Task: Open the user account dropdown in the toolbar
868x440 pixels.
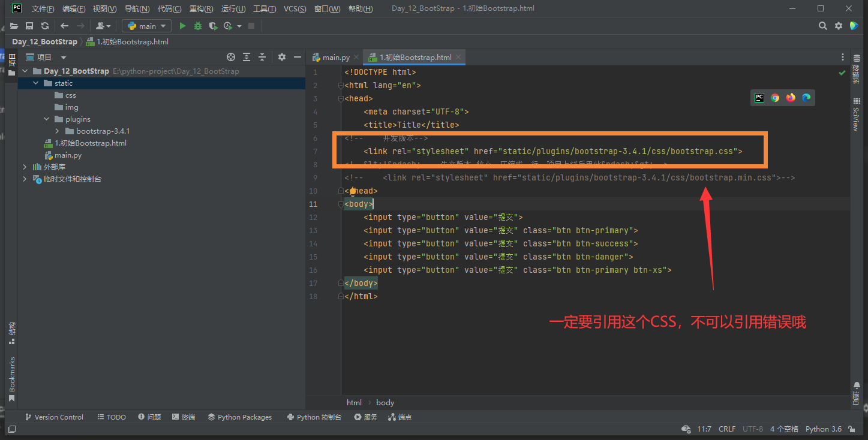Action: tap(104, 26)
